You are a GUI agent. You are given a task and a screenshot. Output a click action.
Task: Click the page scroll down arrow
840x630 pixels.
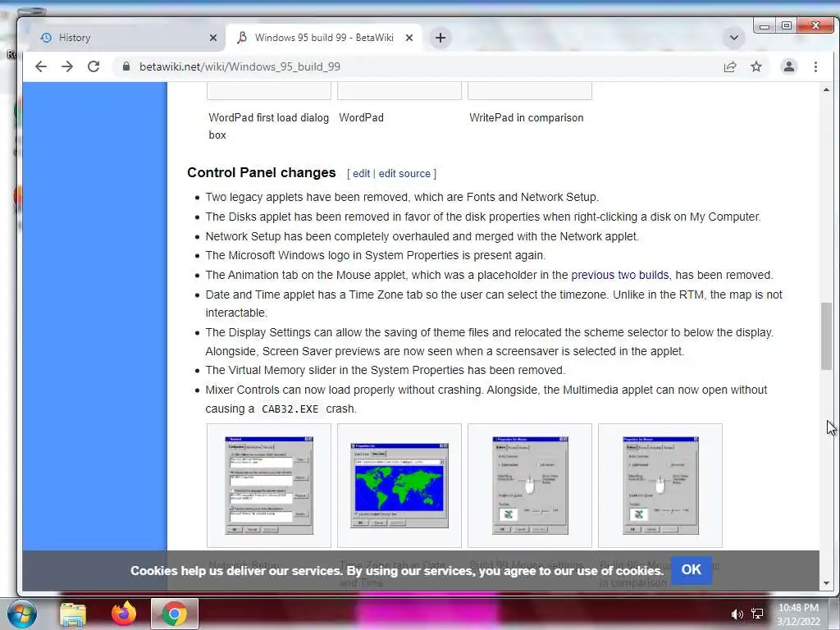(x=826, y=583)
